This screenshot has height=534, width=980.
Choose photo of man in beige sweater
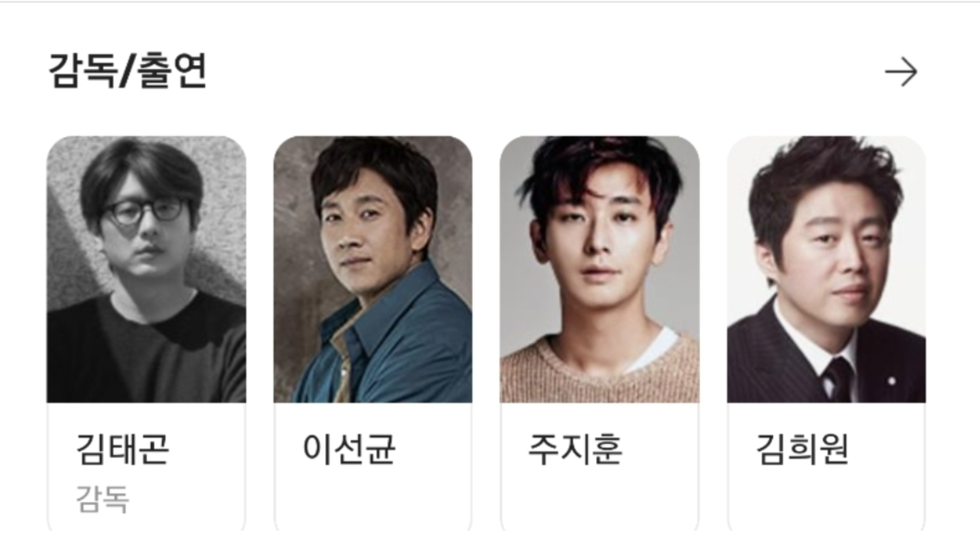[x=600, y=269]
